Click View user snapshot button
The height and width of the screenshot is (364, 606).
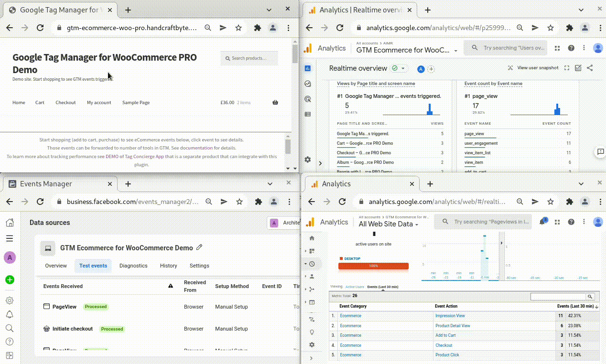point(533,68)
